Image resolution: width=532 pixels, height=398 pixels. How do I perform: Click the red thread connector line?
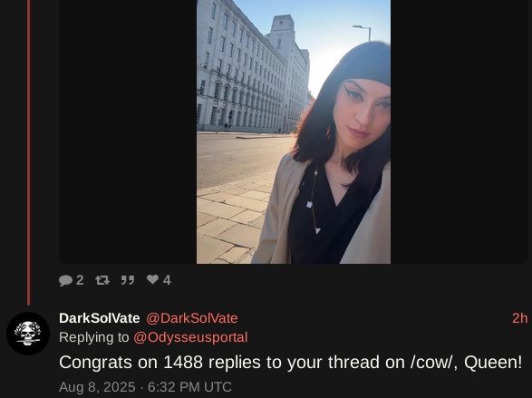(x=28, y=152)
